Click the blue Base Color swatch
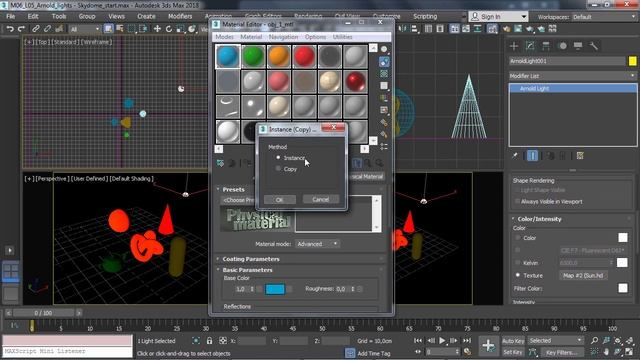This screenshot has height=360, width=640. pyautogui.click(x=275, y=289)
